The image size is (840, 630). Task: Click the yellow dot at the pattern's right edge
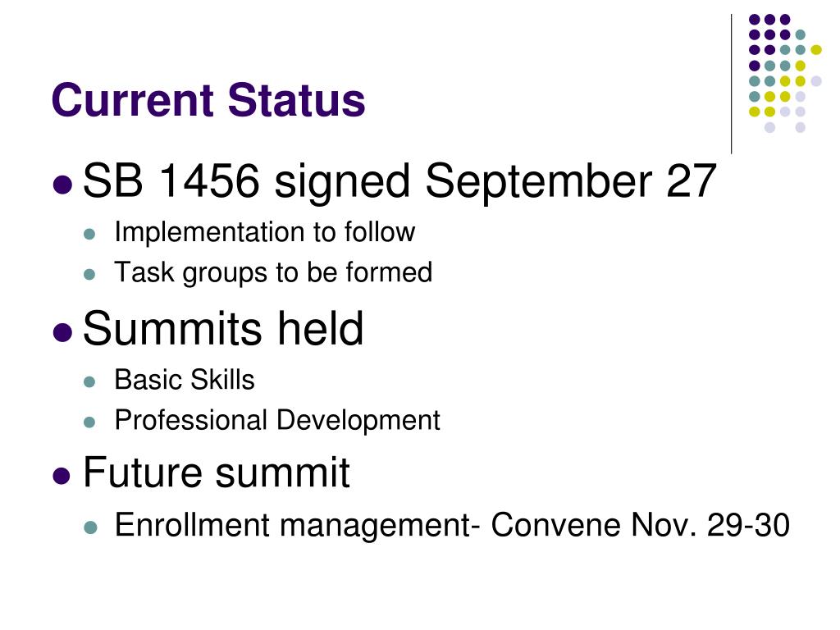pos(816,50)
